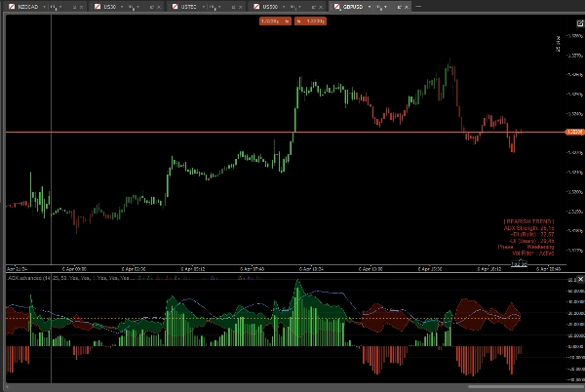The image size is (585, 392).
Task: Click the timeframe icon on the GBPUSD tab
Action: click(x=377, y=6)
